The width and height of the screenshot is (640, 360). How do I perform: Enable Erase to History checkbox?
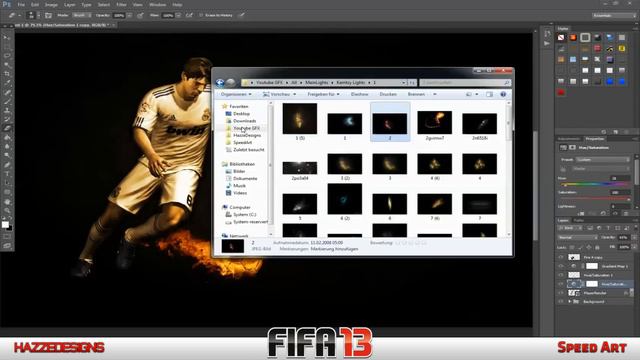click(201, 16)
